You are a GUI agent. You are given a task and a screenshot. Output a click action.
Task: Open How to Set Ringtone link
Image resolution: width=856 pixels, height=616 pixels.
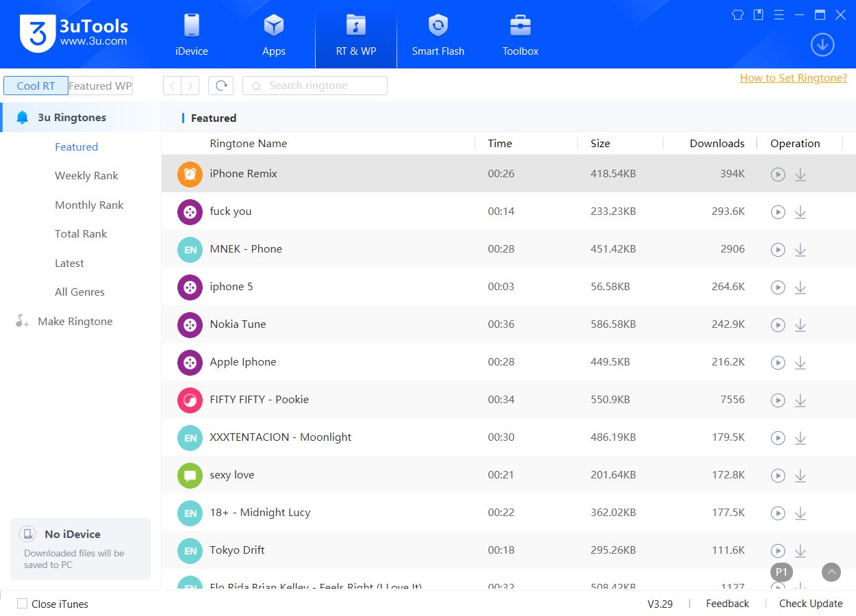click(x=794, y=78)
